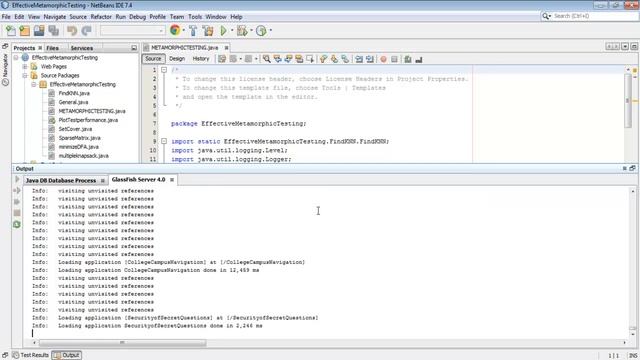Click the Comment code icon in editor toolbar
640x360 pixels.
point(407,60)
